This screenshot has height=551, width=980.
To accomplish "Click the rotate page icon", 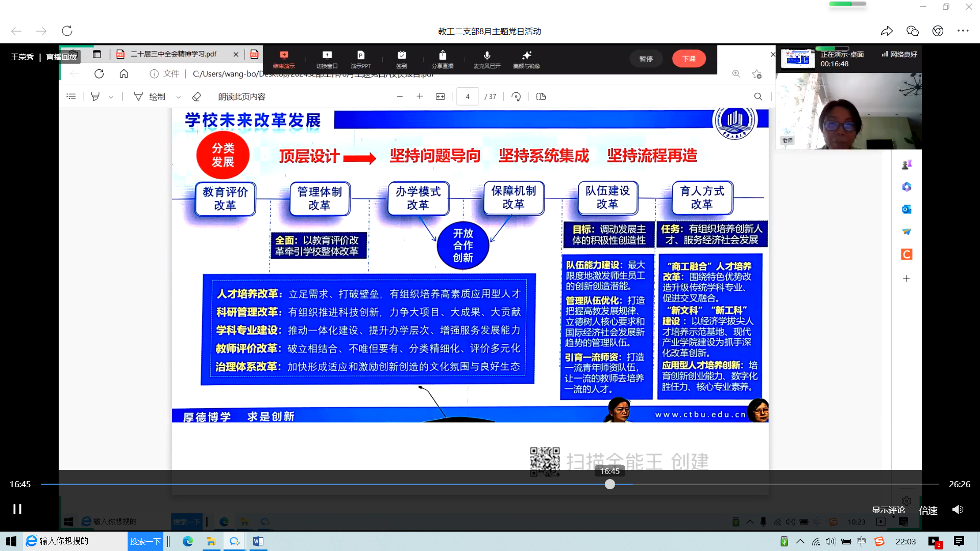I will (516, 96).
